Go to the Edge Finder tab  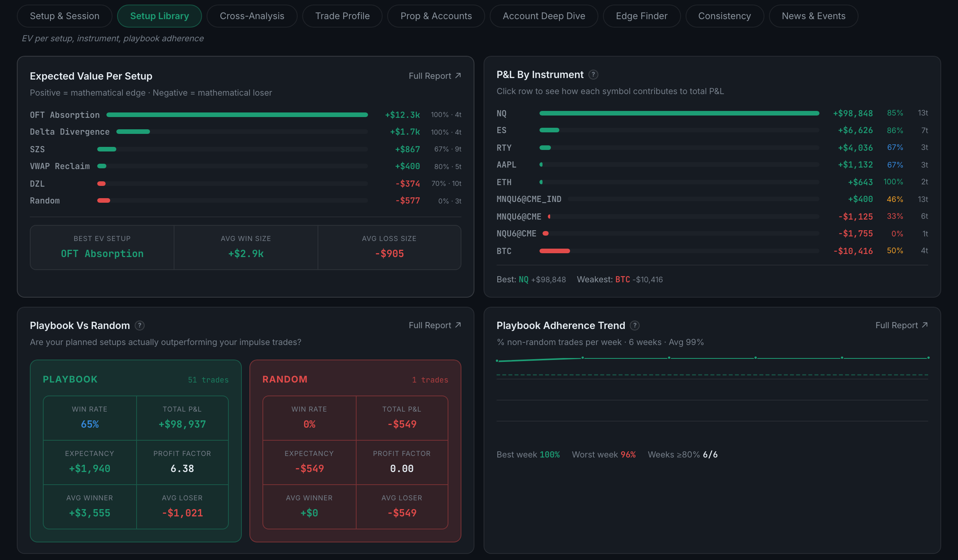point(642,16)
